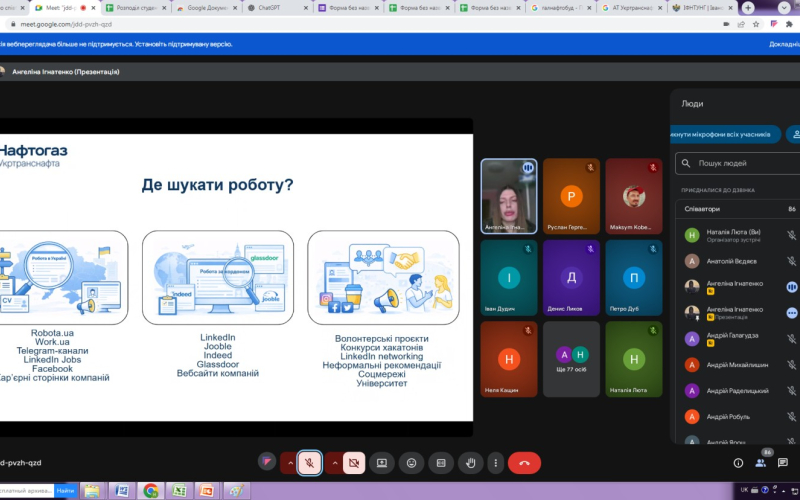Select Maksym Kobe's participant tile
This screenshot has width=800, height=500.
pos(634,196)
